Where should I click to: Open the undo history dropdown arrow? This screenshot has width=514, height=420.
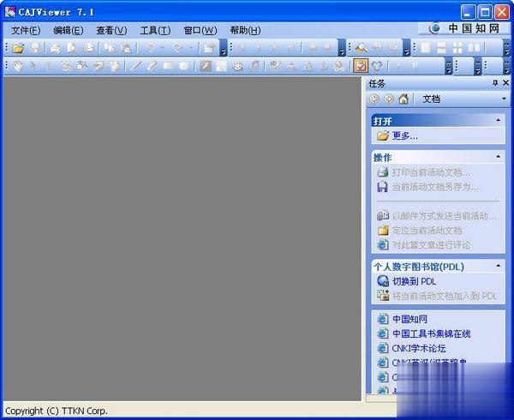tap(162, 48)
